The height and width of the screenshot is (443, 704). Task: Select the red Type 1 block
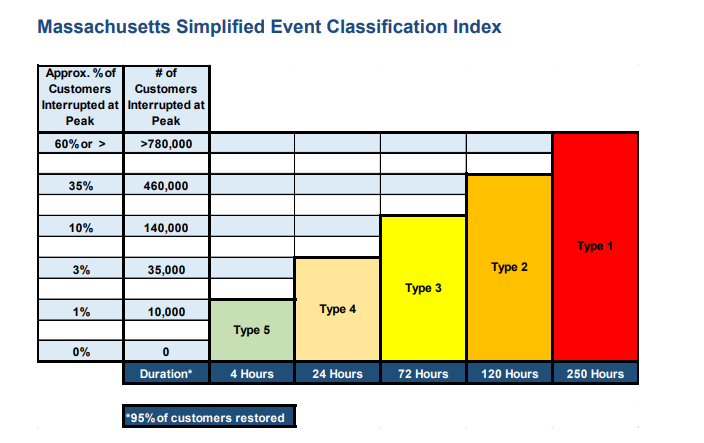tap(595, 247)
